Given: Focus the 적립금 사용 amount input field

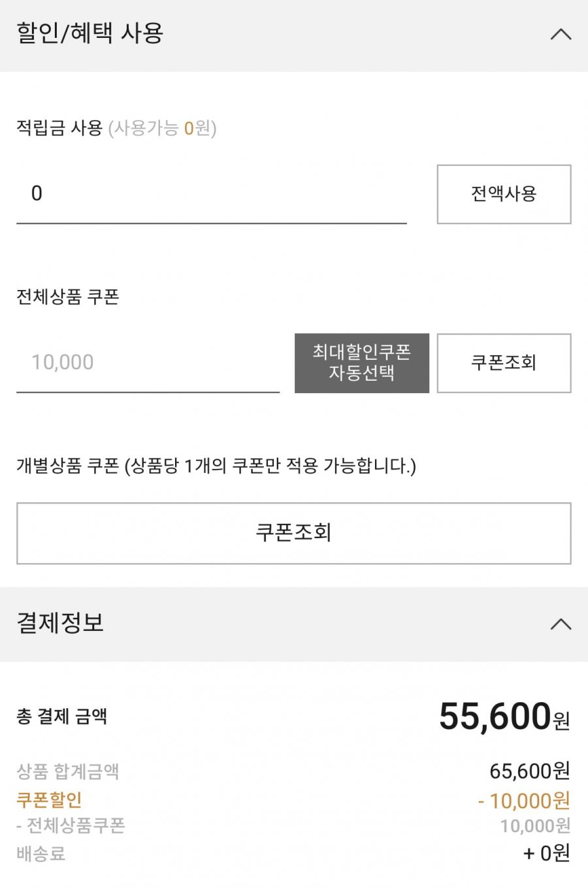Looking at the screenshot, I should [211, 194].
